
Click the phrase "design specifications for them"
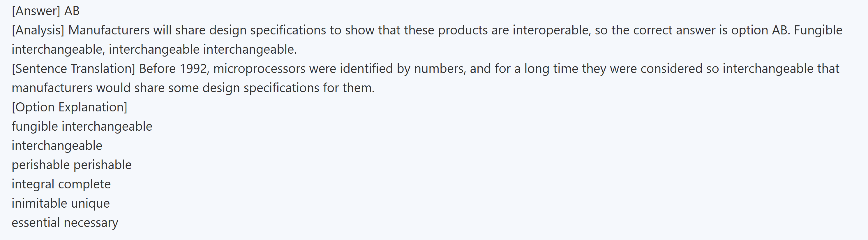288,88
